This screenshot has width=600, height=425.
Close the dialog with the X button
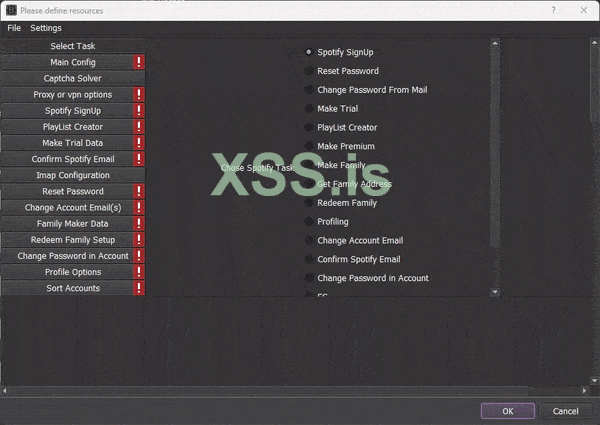tap(584, 10)
